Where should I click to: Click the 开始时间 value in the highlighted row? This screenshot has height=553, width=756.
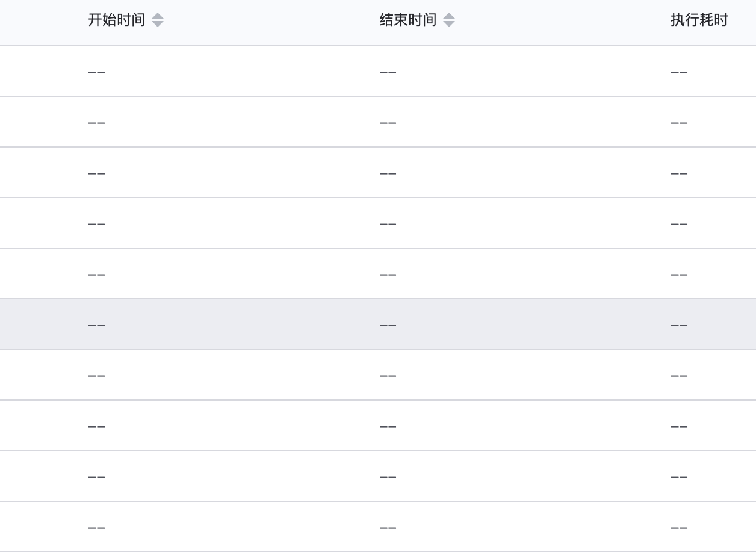tap(97, 324)
